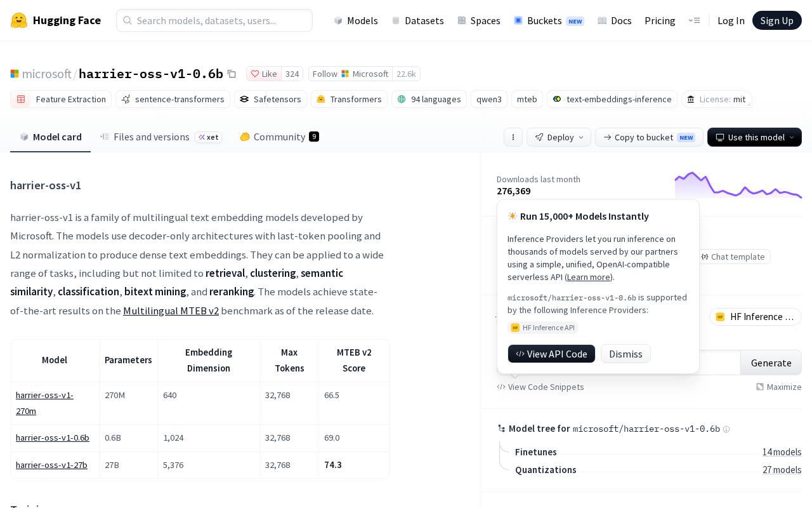The width and height of the screenshot is (812, 508).
Task: Click the Like heart button
Action: pos(264,74)
